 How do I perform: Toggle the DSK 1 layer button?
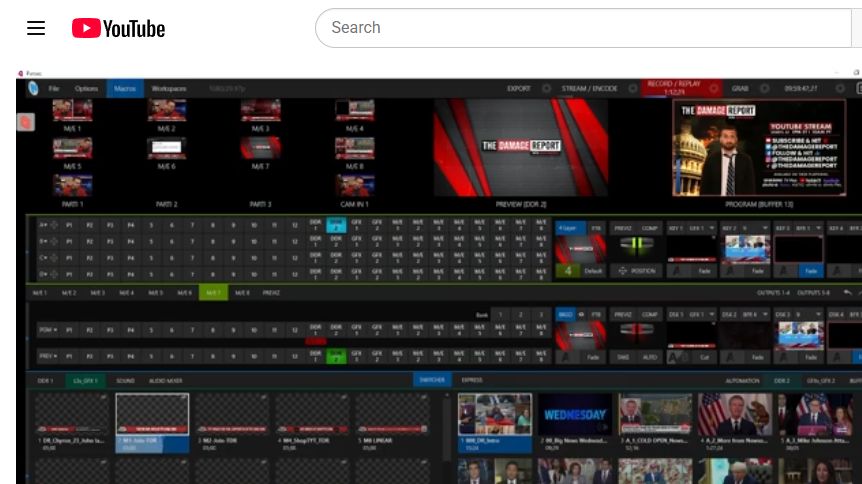point(676,315)
